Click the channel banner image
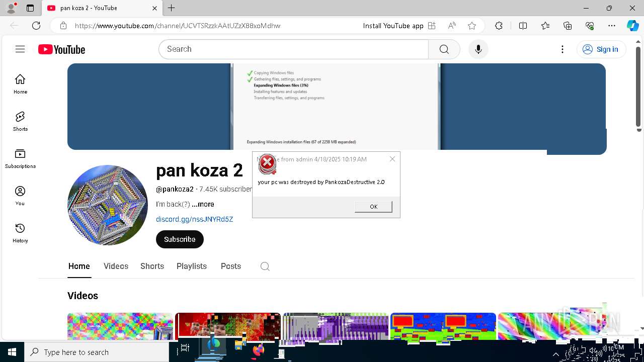The height and width of the screenshot is (362, 644). (337, 107)
